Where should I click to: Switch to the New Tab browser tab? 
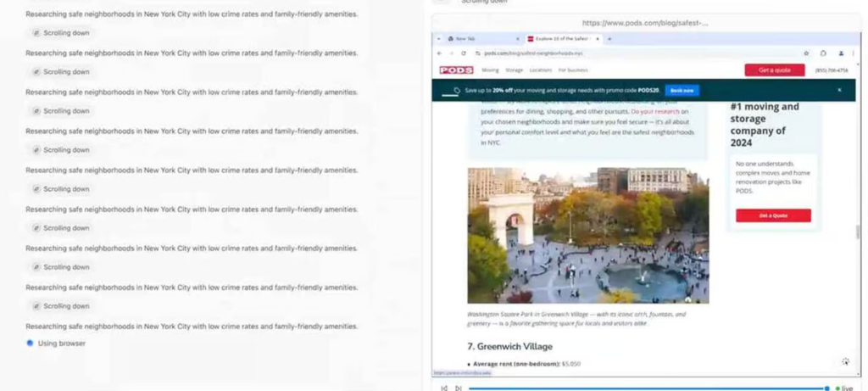coord(484,39)
